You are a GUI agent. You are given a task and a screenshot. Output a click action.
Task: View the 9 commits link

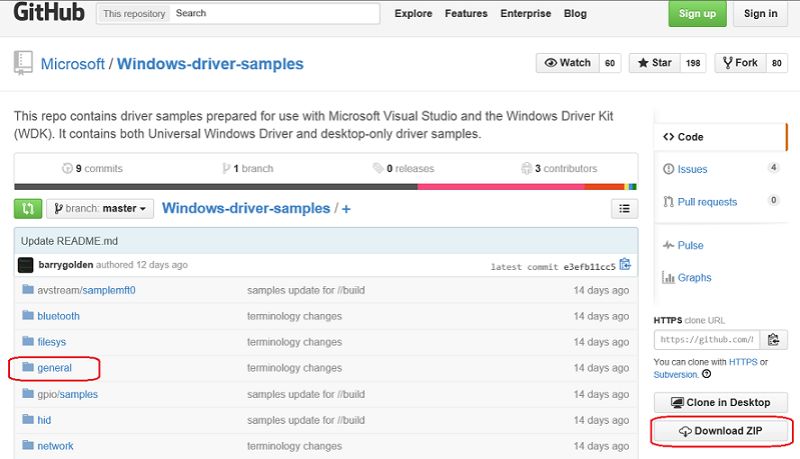(x=92, y=168)
